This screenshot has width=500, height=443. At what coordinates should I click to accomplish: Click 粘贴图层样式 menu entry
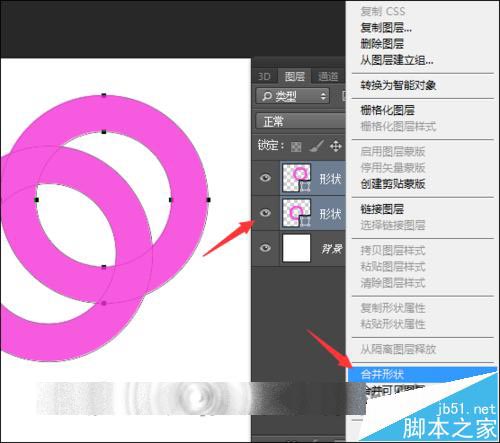393,267
